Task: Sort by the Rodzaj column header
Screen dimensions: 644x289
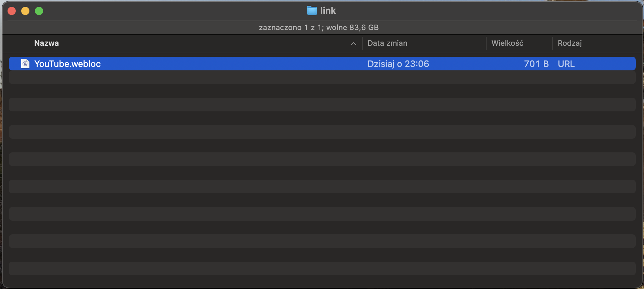Action: 570,43
